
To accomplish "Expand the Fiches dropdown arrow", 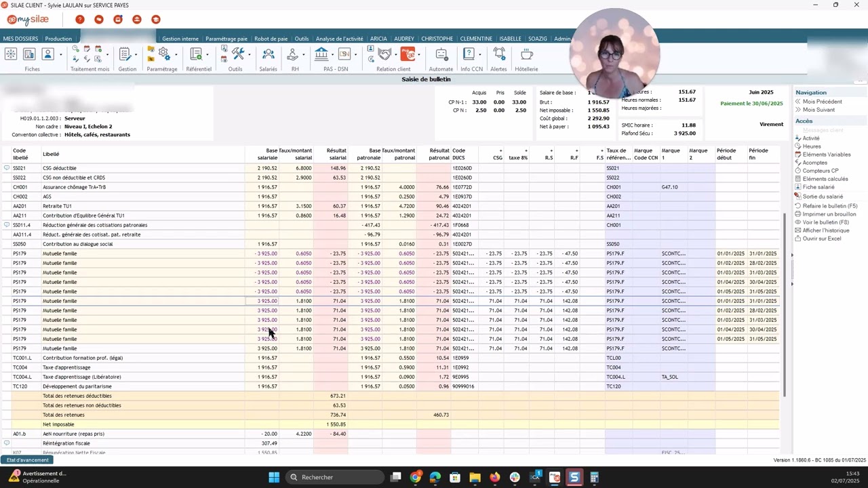I will pos(60,55).
